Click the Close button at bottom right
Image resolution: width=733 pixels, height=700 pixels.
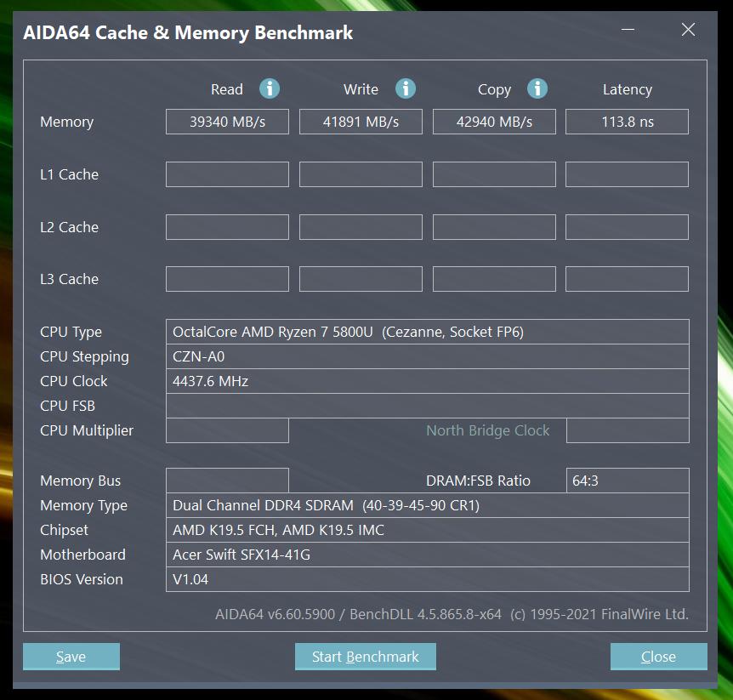(x=658, y=656)
